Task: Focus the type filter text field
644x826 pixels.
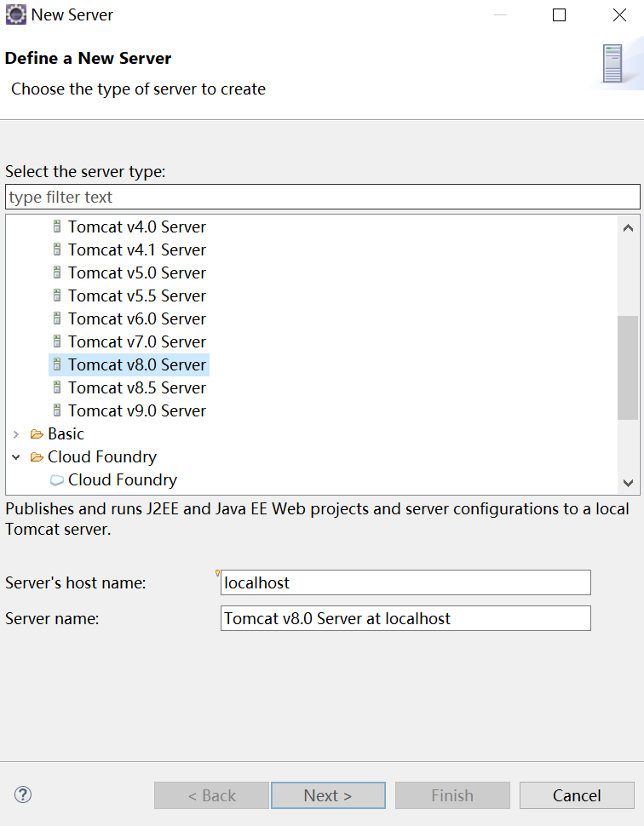Action: point(322,197)
